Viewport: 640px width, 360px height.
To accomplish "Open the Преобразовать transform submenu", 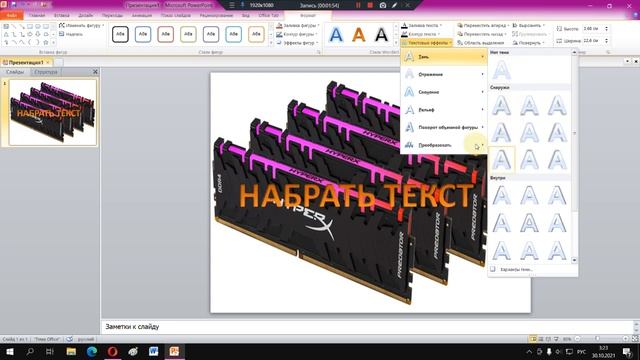I will 444,145.
